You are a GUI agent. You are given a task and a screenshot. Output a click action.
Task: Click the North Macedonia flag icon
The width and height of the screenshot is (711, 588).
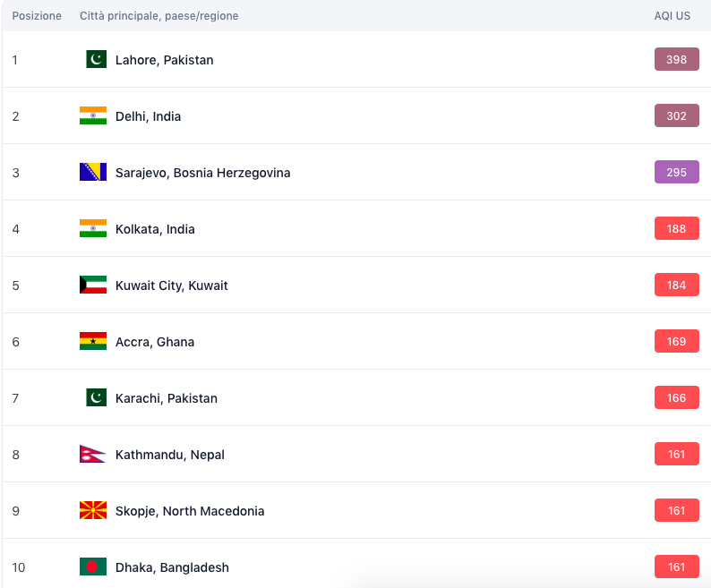tap(93, 510)
